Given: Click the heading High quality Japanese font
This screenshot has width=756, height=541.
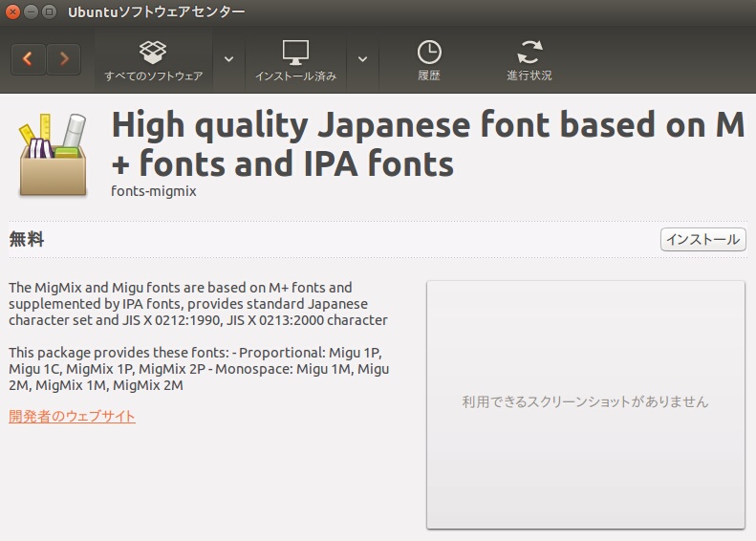Looking at the screenshot, I should (428, 143).
